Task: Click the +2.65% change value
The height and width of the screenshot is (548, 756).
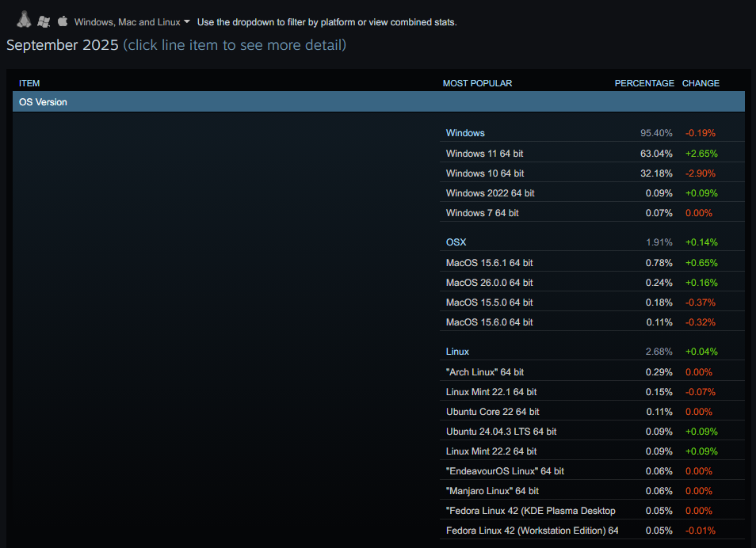Action: click(701, 154)
